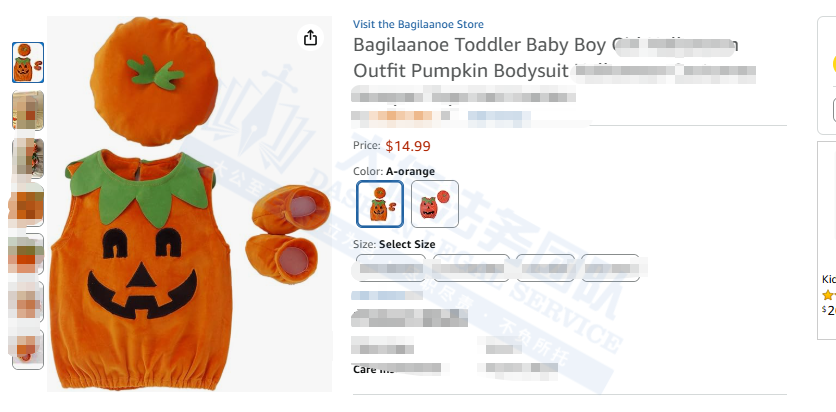Click the main pumpkin costume image
Viewport: 836px width, 412px height.
(189, 204)
